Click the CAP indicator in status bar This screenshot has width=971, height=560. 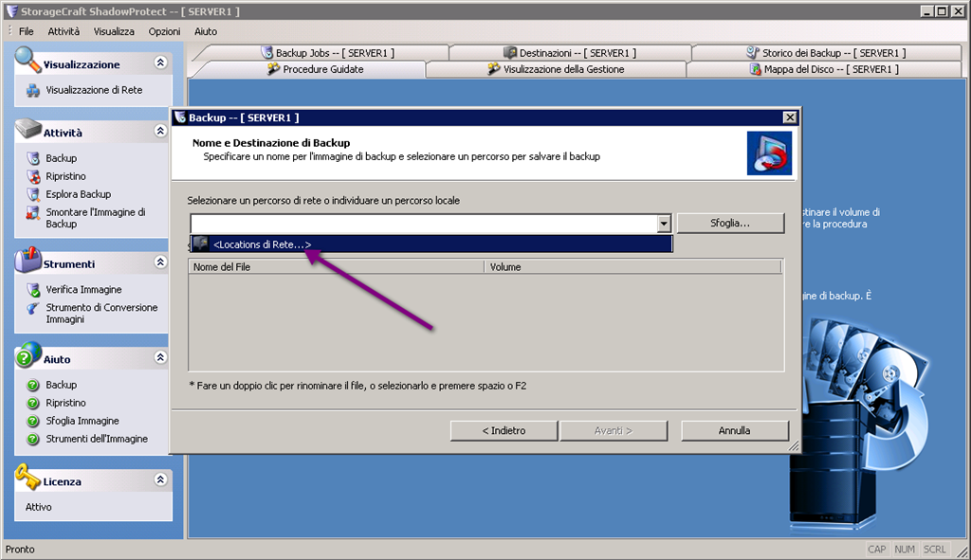coord(876,550)
